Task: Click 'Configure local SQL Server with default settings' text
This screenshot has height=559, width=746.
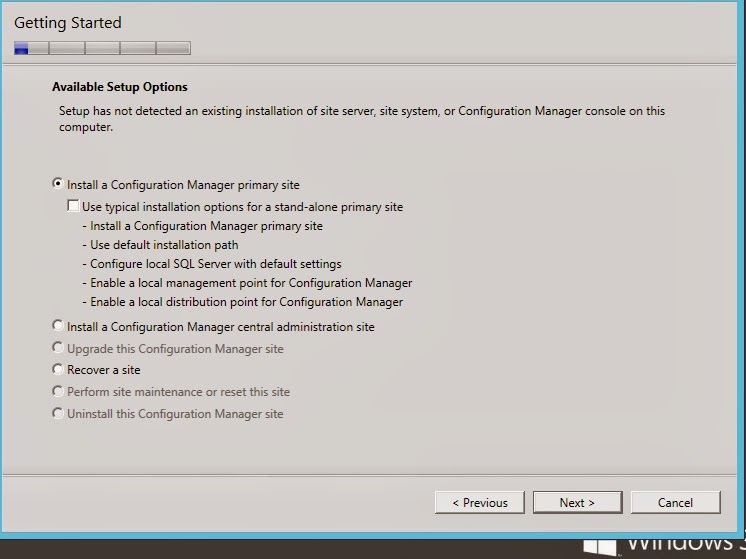Action: pos(212,264)
